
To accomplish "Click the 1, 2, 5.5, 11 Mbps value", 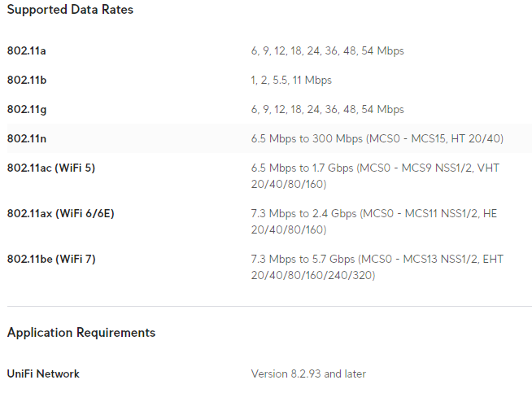I will 291,81.
